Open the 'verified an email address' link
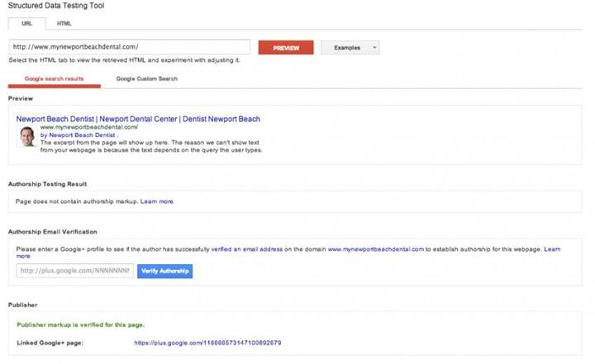This screenshot has height=364, width=595. pos(246,249)
